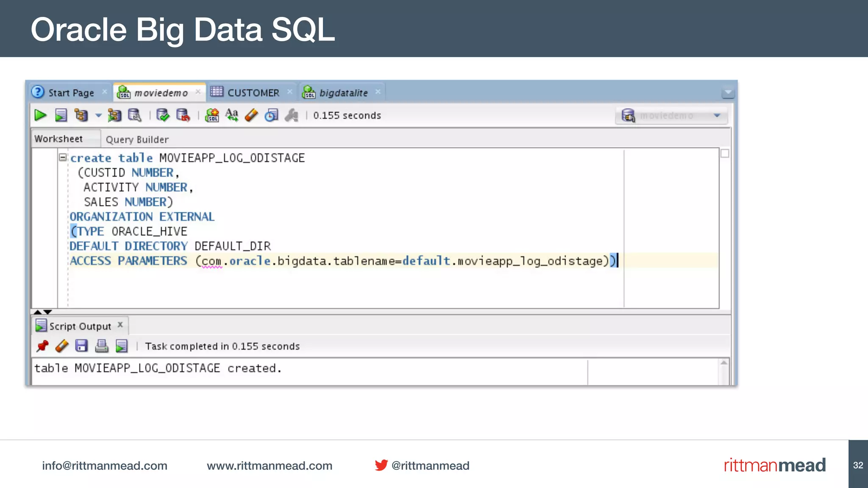Click the Twitter bird icon

pyautogui.click(x=381, y=465)
